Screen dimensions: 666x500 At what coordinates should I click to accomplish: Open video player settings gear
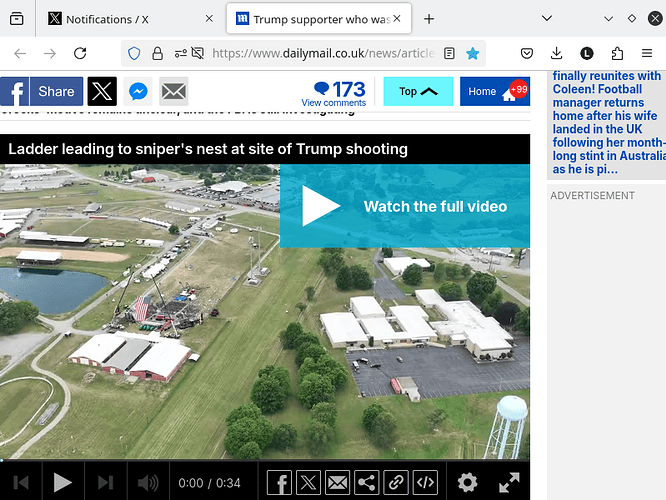tap(467, 483)
